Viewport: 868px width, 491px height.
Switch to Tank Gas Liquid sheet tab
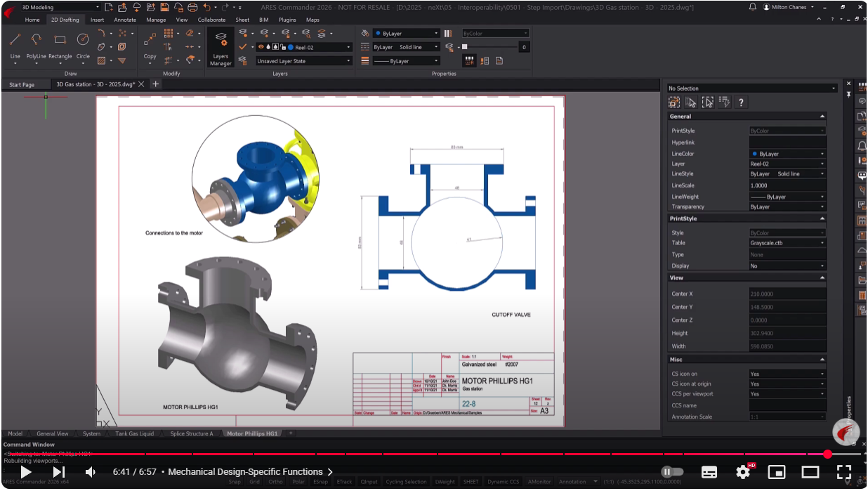pyautogui.click(x=135, y=433)
